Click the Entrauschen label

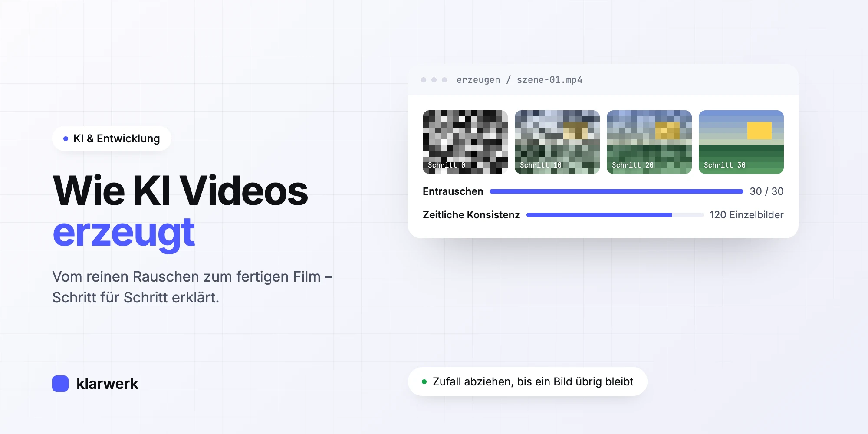453,191
